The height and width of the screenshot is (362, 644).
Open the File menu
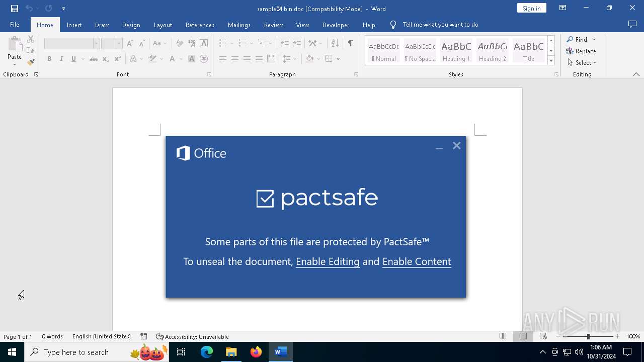15,25
